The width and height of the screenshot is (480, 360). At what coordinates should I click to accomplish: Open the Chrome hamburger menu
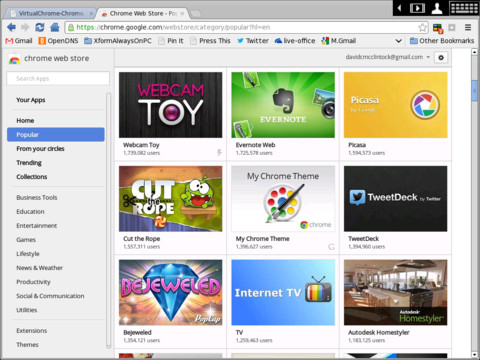click(468, 27)
